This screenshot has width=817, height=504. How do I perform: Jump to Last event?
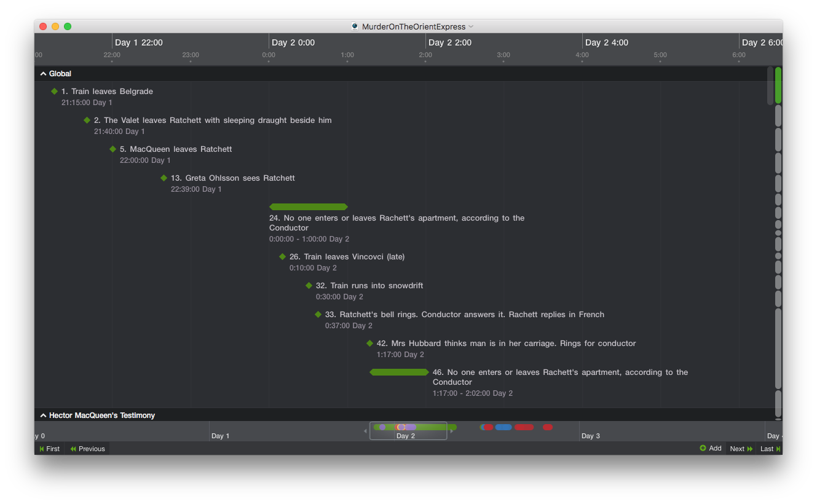770,449
